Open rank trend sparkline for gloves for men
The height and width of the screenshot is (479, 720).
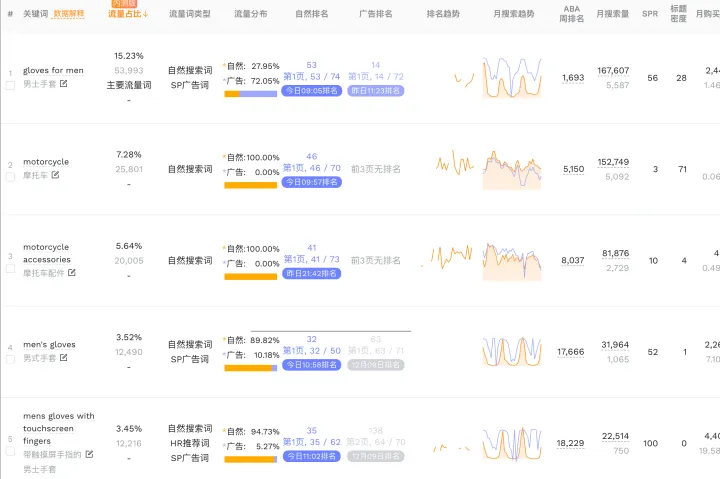point(464,79)
